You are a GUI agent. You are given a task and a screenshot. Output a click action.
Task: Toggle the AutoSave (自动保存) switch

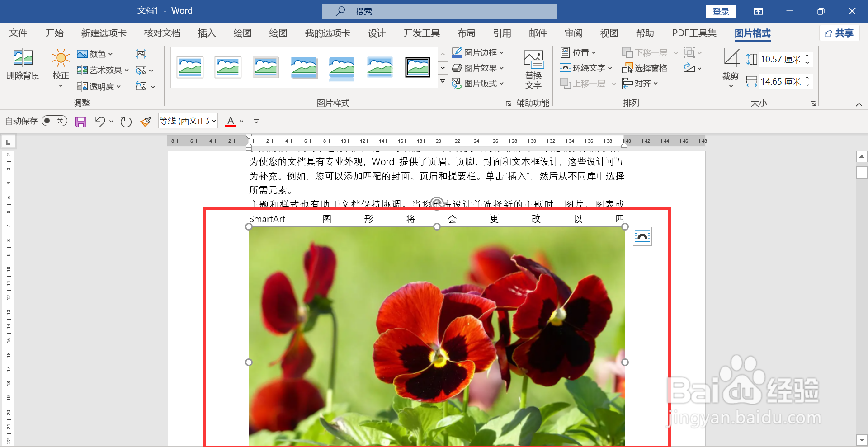(55, 121)
